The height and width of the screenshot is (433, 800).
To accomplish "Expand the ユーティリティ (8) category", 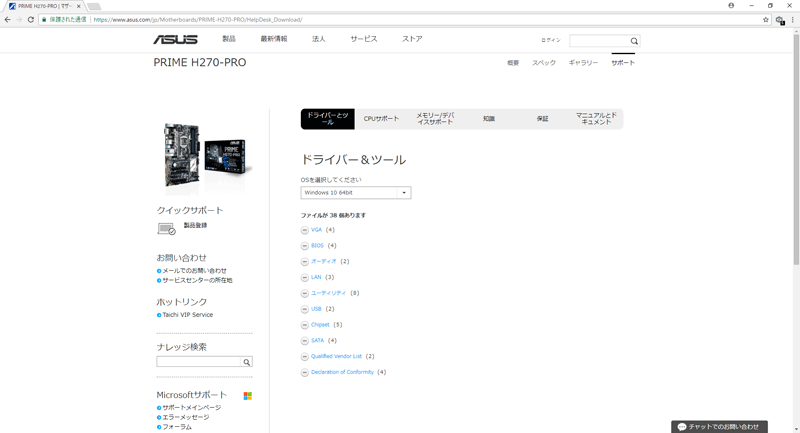I will (x=305, y=293).
